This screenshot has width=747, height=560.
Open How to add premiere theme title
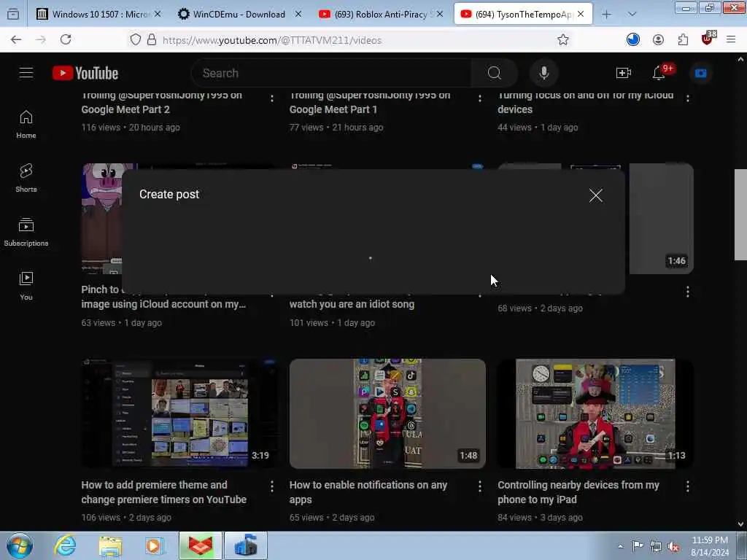[164, 492]
